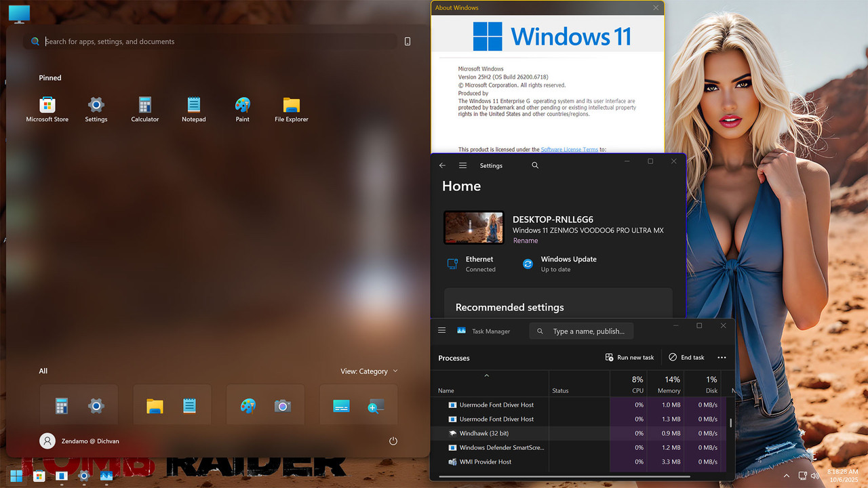Open Microsoft Store from the taskbar
This screenshot has width=868, height=488.
click(39, 476)
